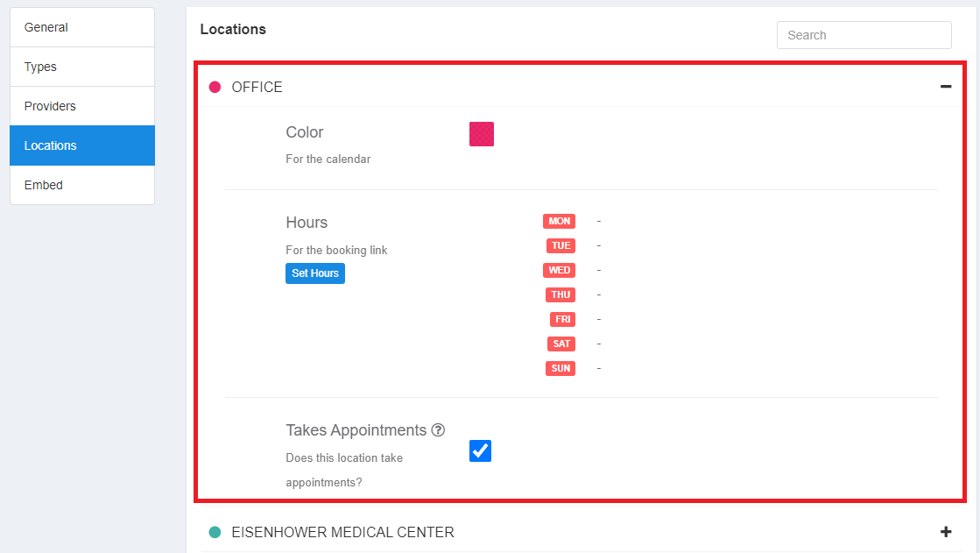Expand Eisenhower Medical Center with plus icon

pos(946,532)
